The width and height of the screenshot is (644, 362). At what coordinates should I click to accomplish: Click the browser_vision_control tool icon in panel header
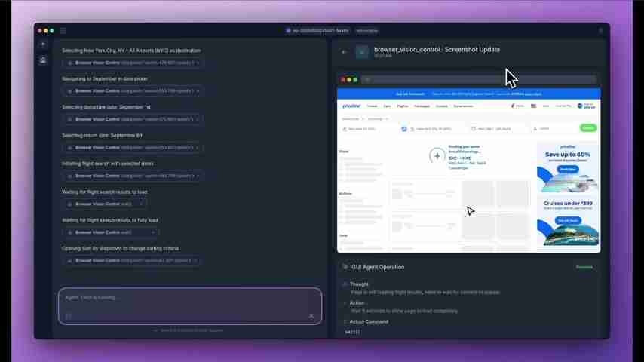(x=362, y=52)
